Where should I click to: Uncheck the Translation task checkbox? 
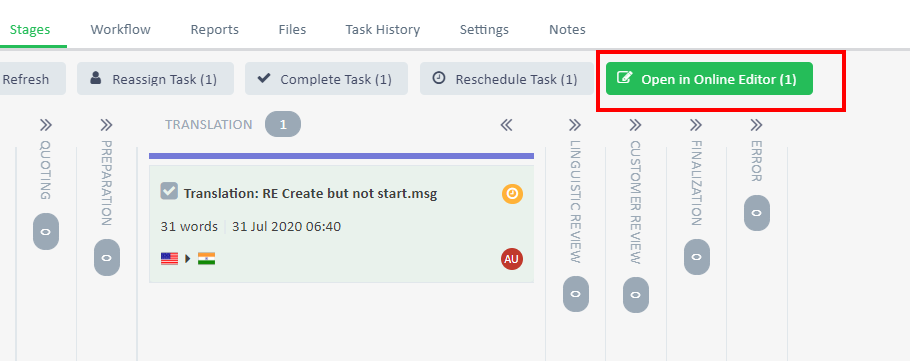[x=169, y=191]
